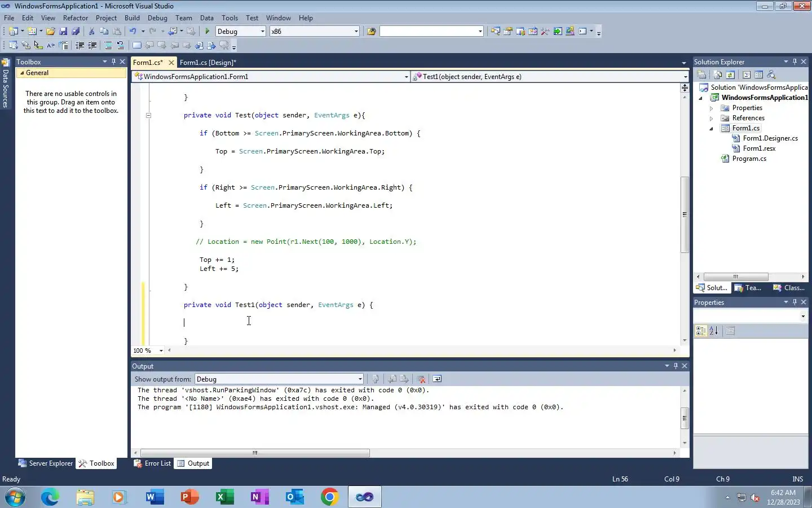
Task: Open the Debug menu in menu bar
Action: [x=157, y=18]
